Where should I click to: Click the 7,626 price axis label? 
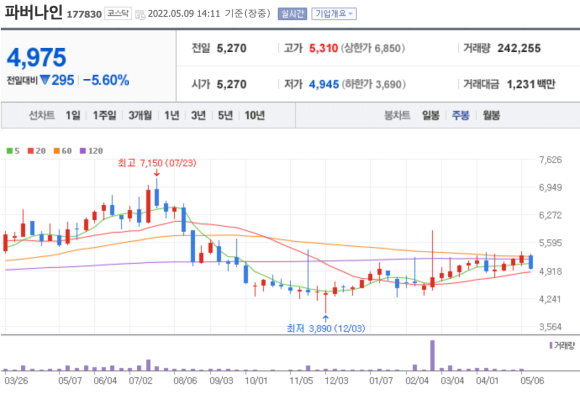point(550,160)
